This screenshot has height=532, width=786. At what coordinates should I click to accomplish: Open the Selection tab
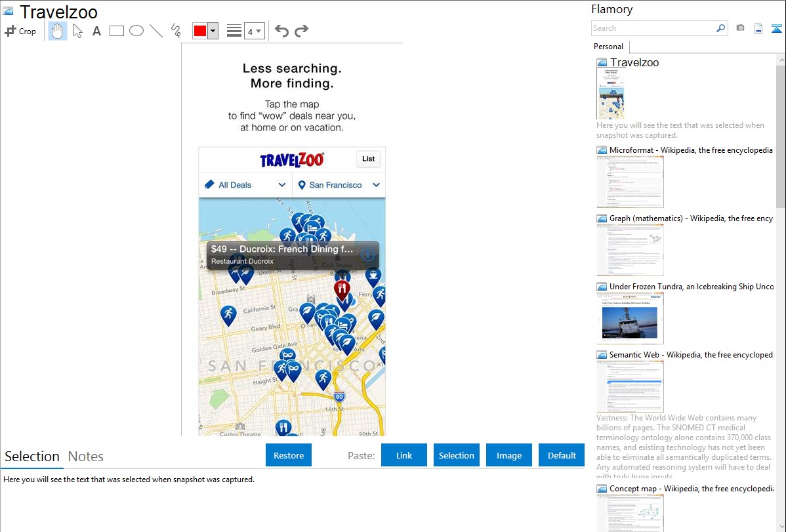(x=32, y=457)
